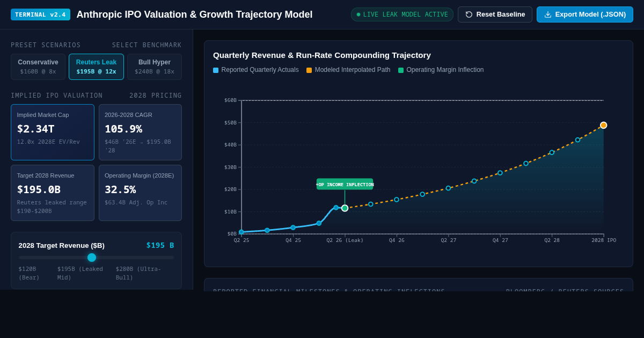Click the Live Leak Model Active badge
The height and width of the screenshot is (338, 644).
pos(402,14)
